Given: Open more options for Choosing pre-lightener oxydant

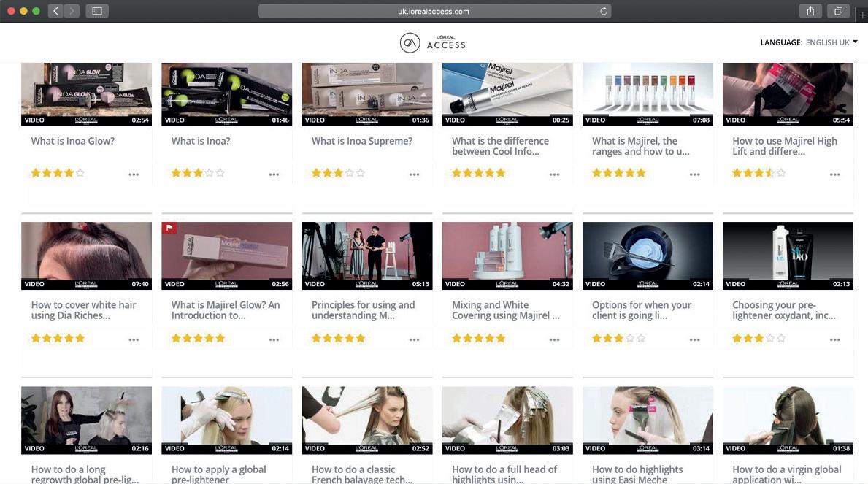Looking at the screenshot, I should 835,339.
